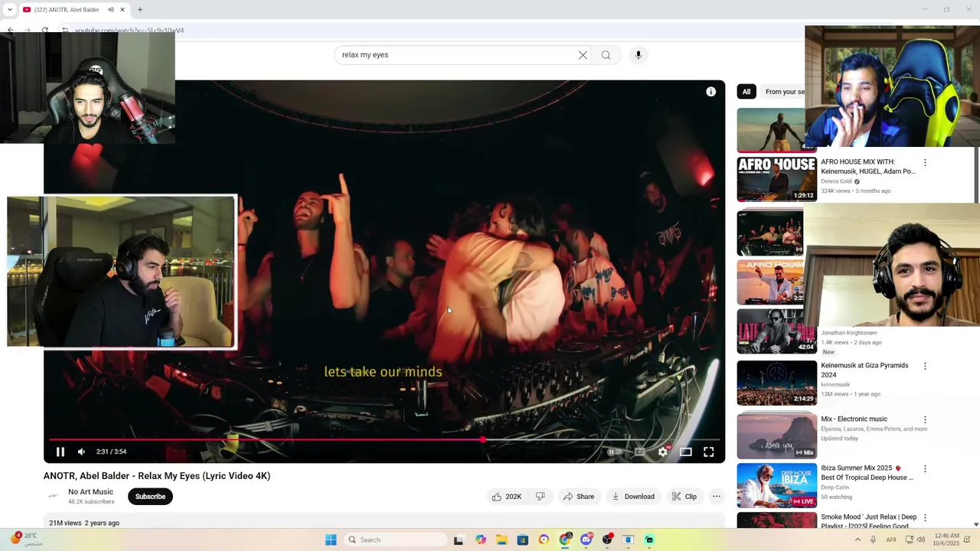
Task: Open more actions three-dot menu below video
Action: pos(717,497)
